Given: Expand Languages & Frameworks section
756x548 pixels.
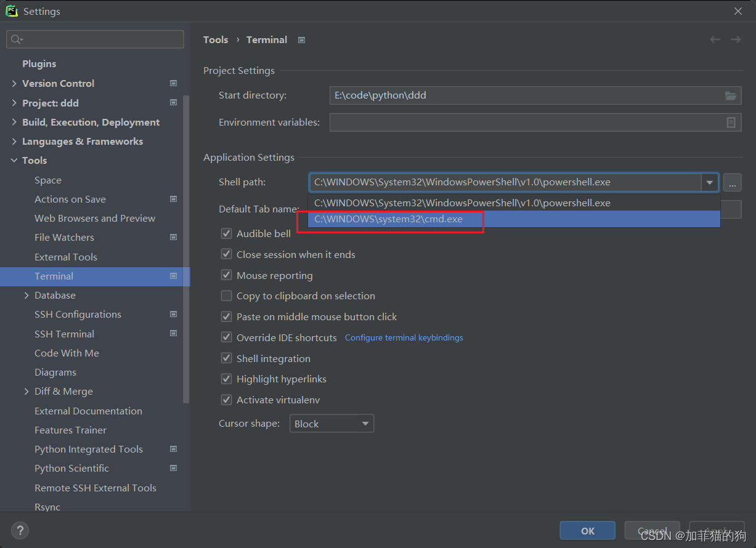Looking at the screenshot, I should [14, 141].
